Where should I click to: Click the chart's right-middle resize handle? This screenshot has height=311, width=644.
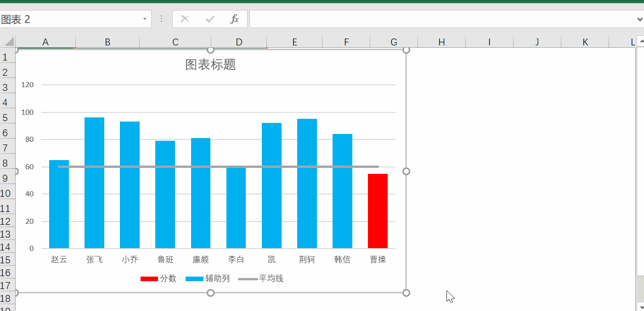406,171
